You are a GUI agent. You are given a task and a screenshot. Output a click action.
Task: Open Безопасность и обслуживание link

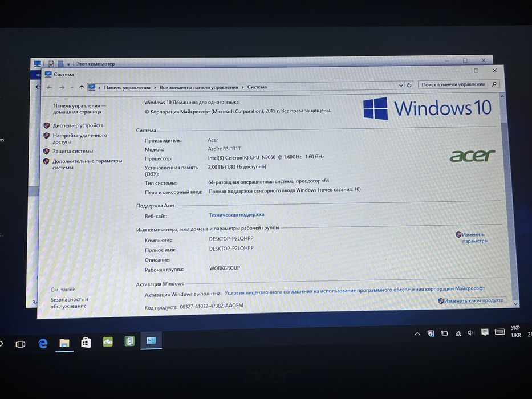[x=69, y=303]
